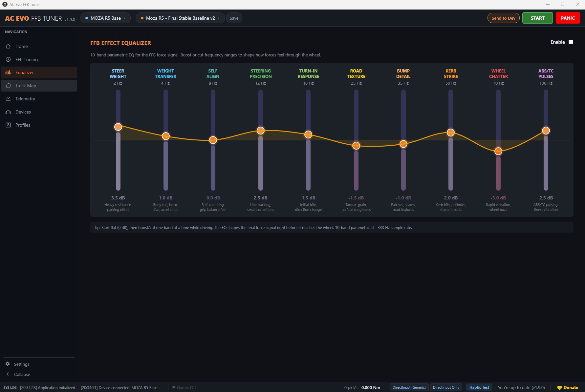Click the WHEEL CHATTER band label

tap(498, 73)
